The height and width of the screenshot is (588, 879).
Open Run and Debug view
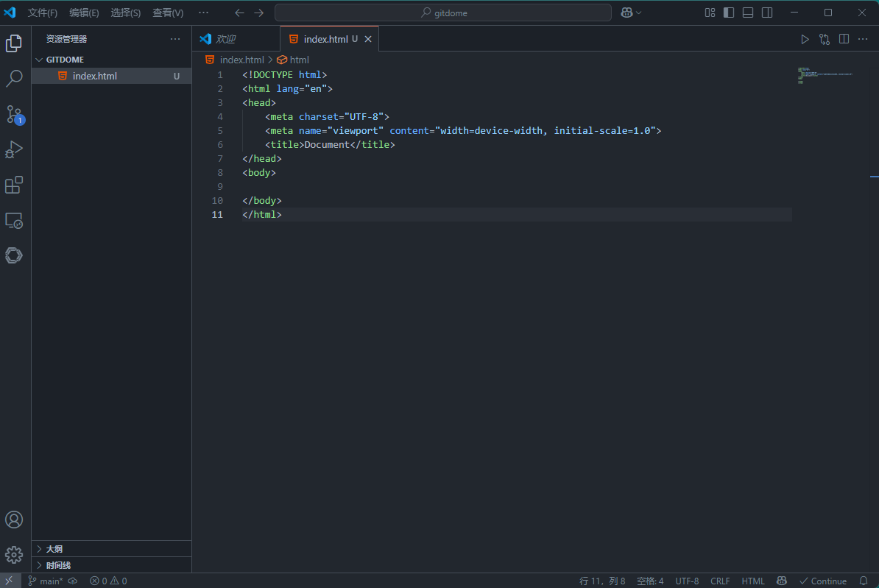(x=14, y=149)
